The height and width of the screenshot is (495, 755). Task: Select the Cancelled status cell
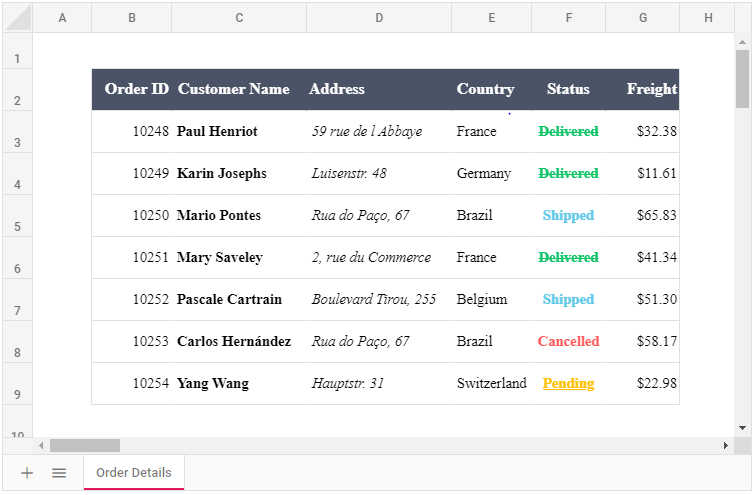tap(568, 341)
